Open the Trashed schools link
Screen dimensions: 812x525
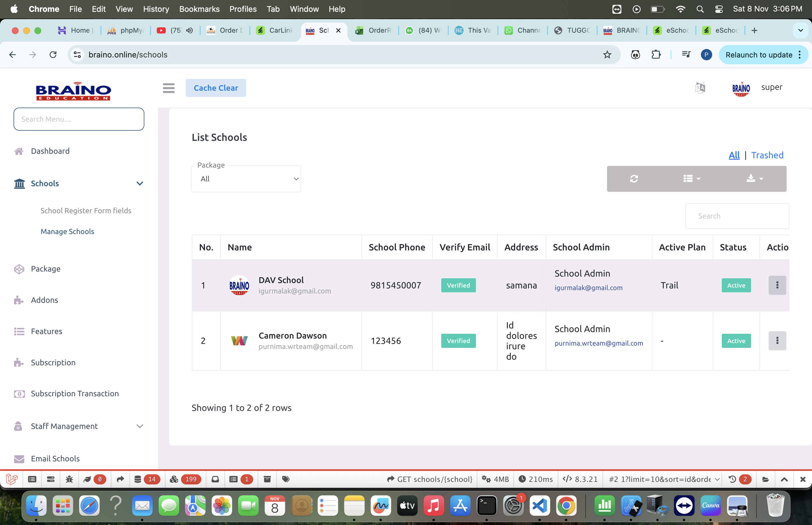[767, 155]
